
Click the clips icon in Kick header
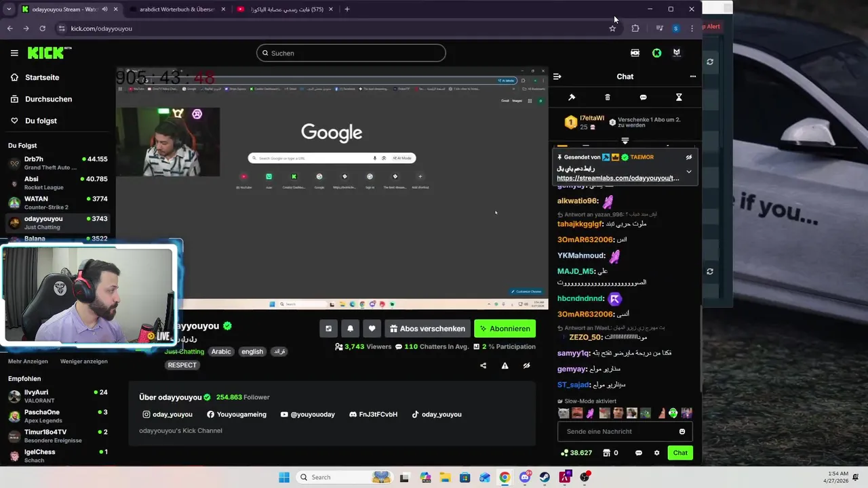point(635,53)
